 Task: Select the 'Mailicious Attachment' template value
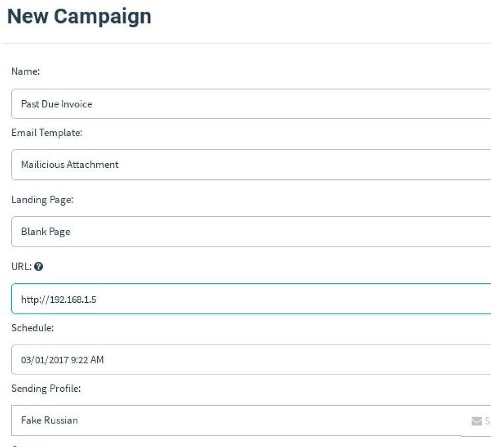click(70, 165)
